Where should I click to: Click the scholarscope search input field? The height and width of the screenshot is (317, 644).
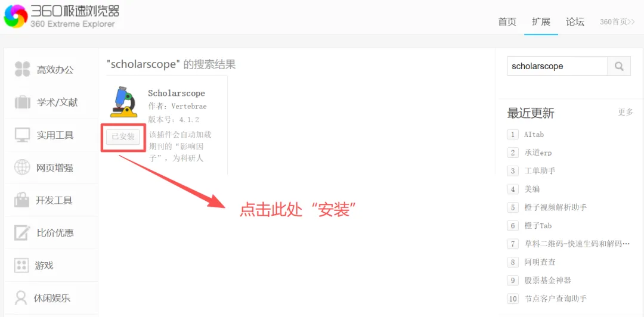(558, 66)
